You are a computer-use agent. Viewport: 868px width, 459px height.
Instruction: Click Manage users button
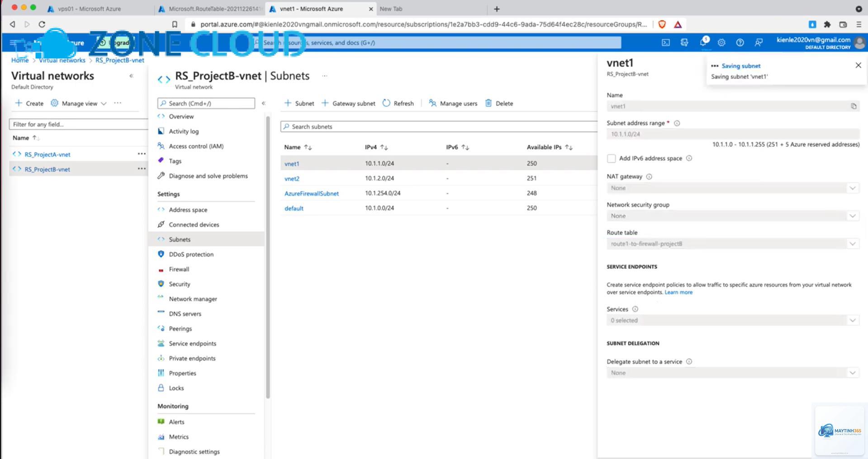tap(453, 104)
